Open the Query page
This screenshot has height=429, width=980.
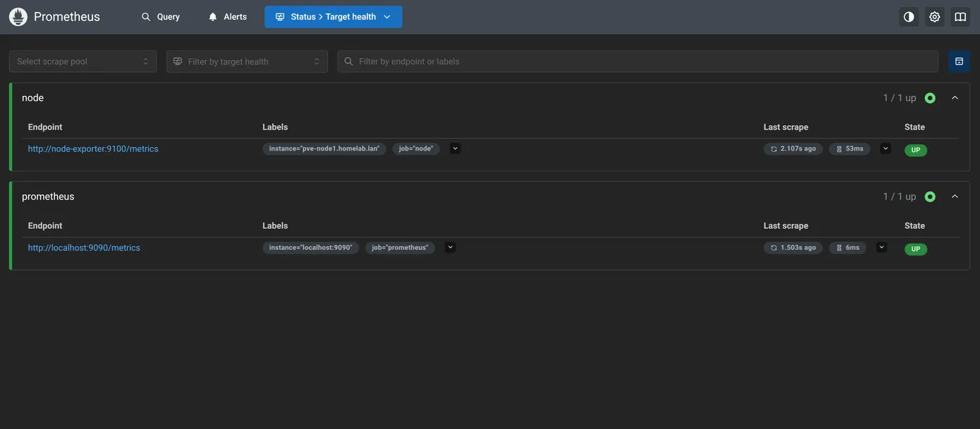[x=160, y=17]
